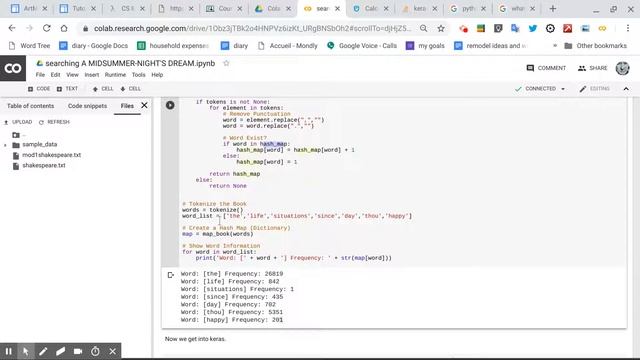Open the my goals bookmark
The width and height of the screenshot is (640, 360).
[x=425, y=46]
